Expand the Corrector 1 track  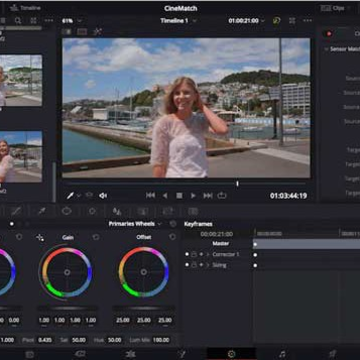point(208,254)
